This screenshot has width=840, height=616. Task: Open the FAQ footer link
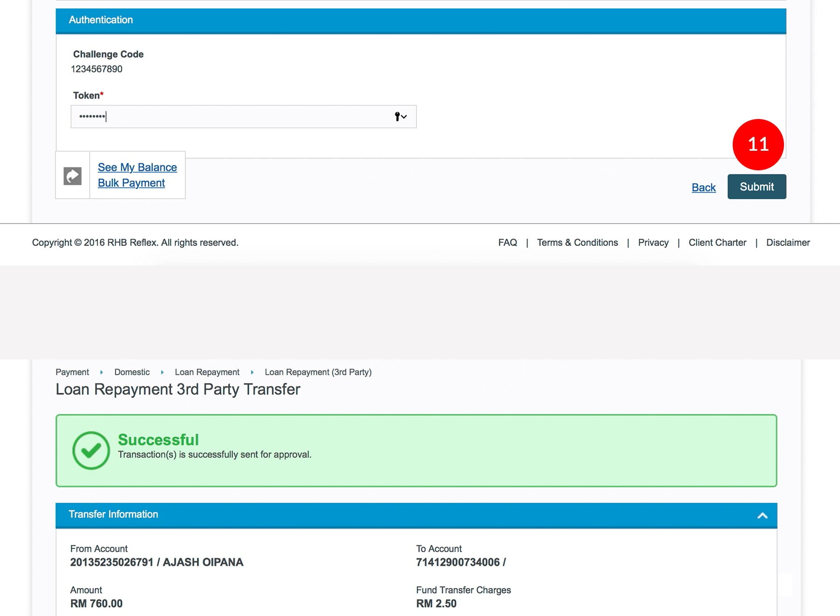click(507, 243)
